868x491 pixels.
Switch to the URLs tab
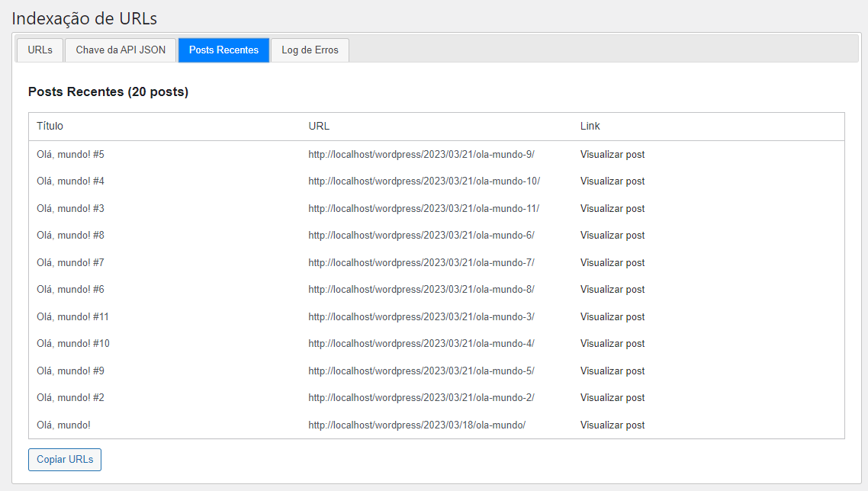[40, 50]
